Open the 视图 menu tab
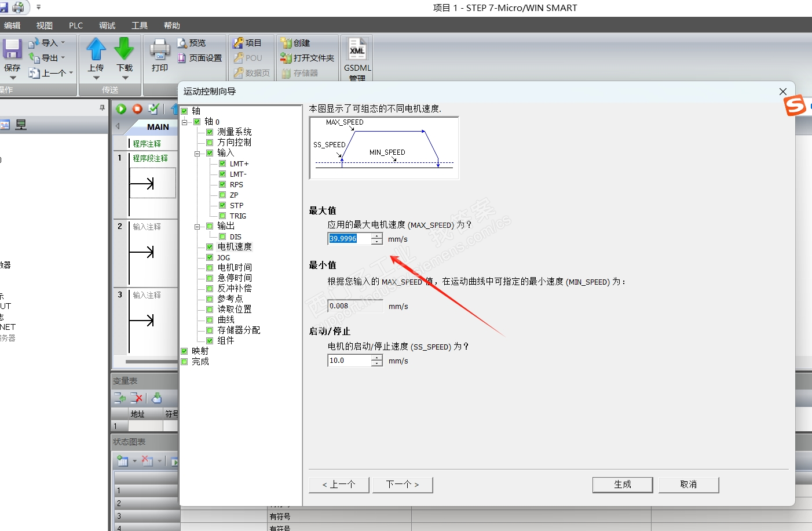 click(45, 26)
